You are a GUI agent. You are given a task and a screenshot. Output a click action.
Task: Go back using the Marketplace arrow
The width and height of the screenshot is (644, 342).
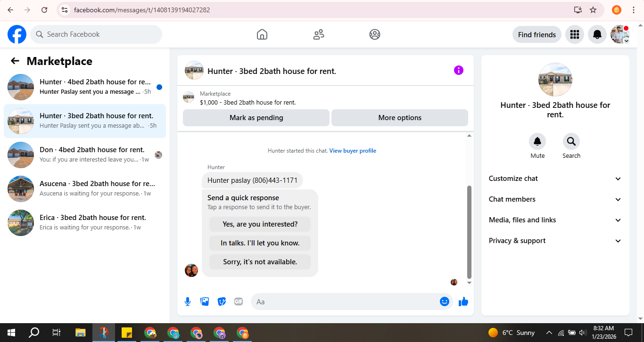[15, 61]
